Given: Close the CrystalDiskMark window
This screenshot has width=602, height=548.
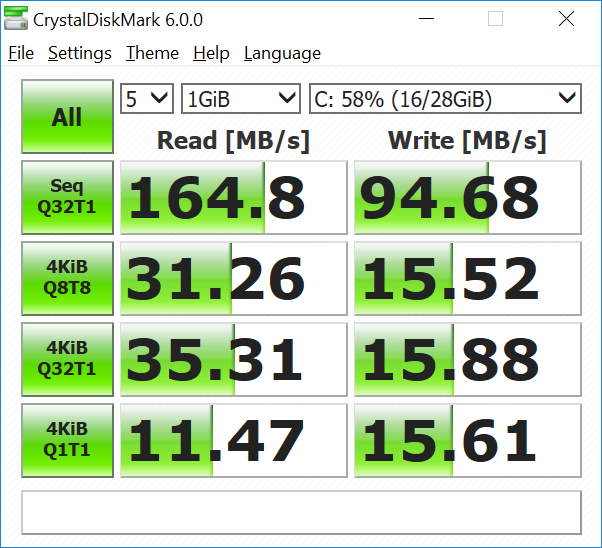Looking at the screenshot, I should [x=566, y=18].
